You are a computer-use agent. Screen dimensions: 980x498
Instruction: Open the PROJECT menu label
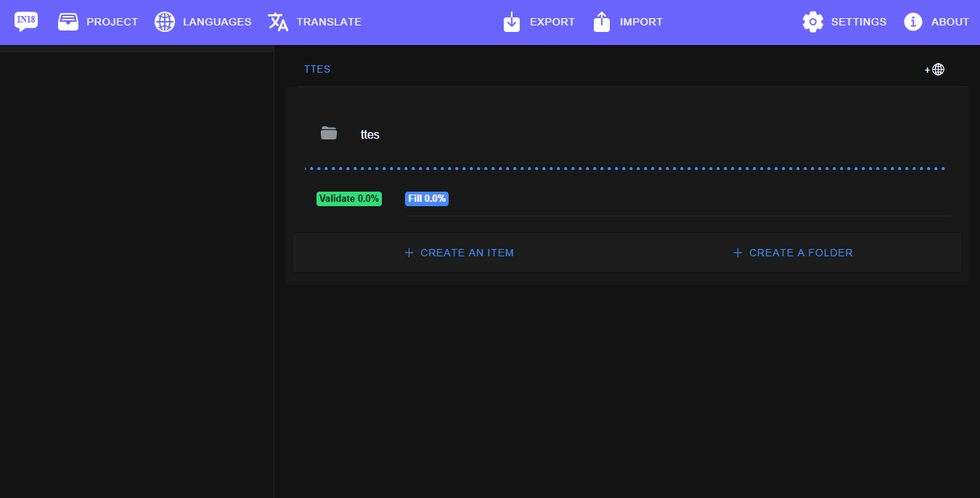coord(112,22)
